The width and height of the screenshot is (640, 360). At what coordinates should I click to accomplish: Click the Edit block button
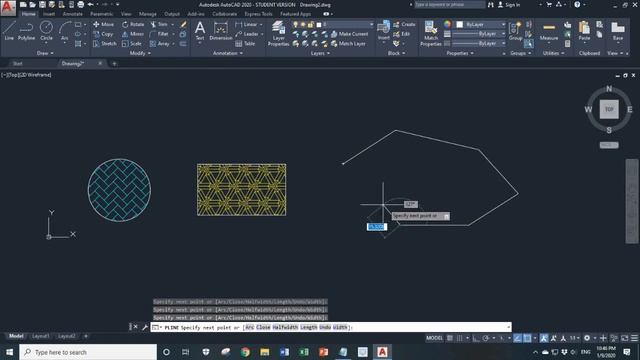[x=402, y=34]
